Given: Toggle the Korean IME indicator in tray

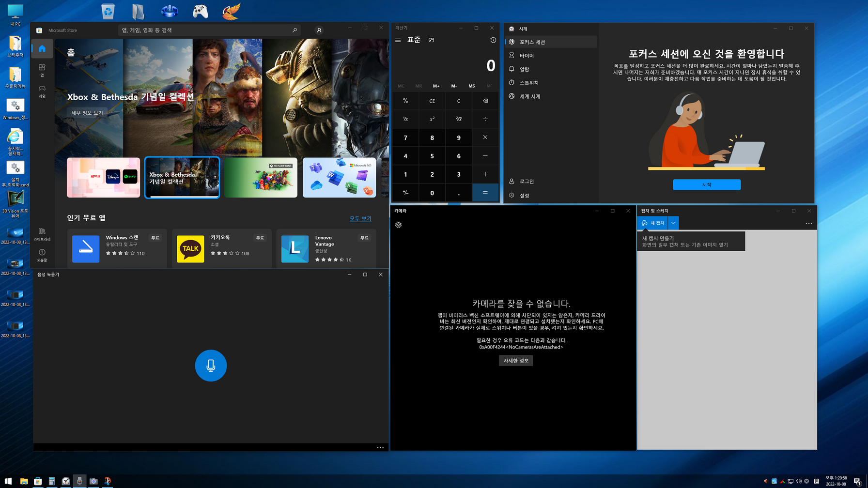Looking at the screenshot, I should [x=816, y=481].
